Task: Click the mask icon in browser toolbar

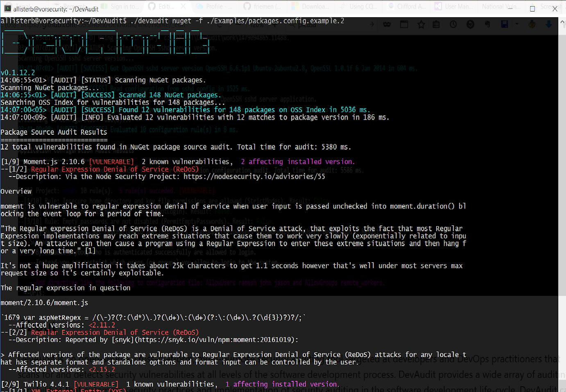Action: (x=387, y=25)
